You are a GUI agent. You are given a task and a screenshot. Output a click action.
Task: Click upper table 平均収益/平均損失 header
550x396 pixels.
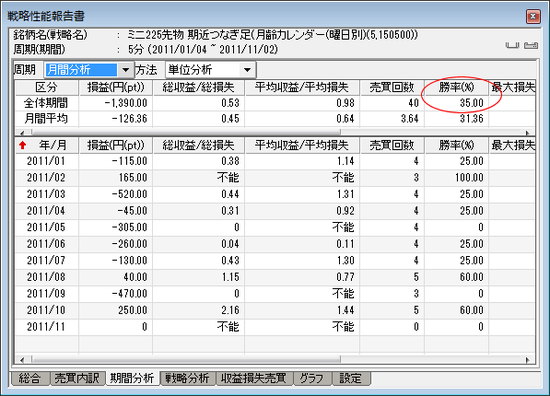tap(302, 87)
